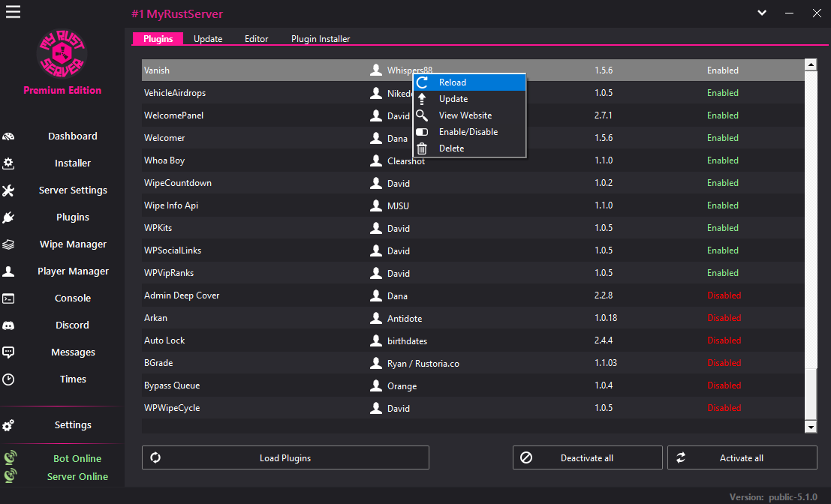The width and height of the screenshot is (831, 504).
Task: Click version 1.1.03 of BGrade
Action: [605, 363]
